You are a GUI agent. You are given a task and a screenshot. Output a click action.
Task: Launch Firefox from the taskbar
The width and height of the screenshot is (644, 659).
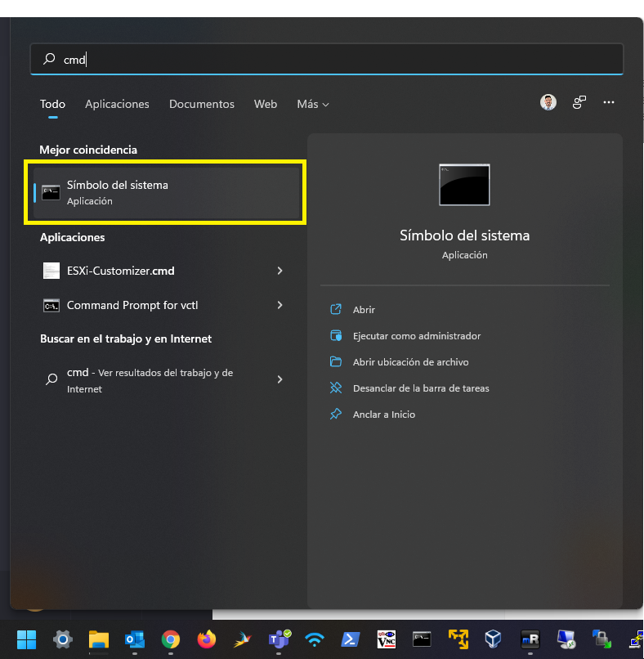click(207, 639)
